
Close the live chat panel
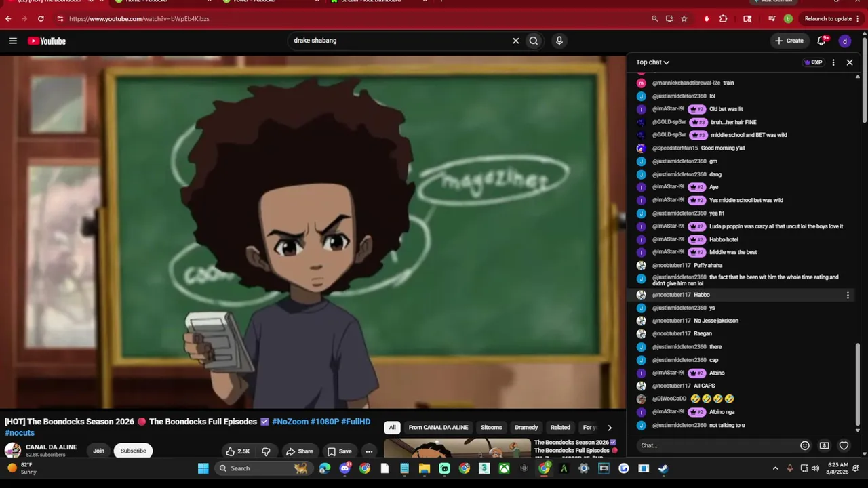pos(850,62)
